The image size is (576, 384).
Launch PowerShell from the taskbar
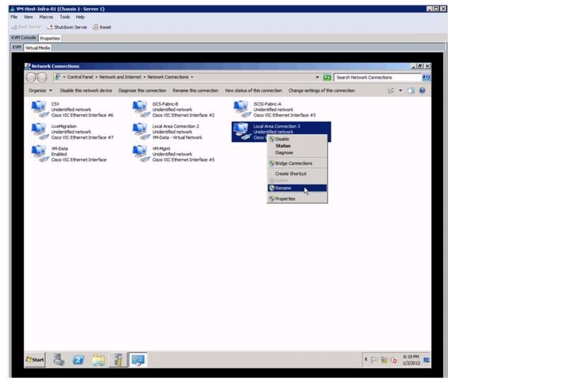point(78,359)
